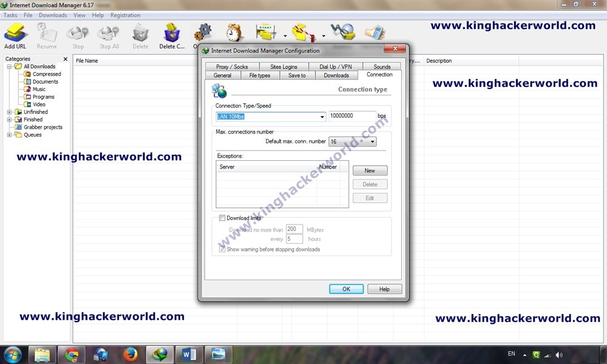Switch to the Sounds tab

[382, 67]
